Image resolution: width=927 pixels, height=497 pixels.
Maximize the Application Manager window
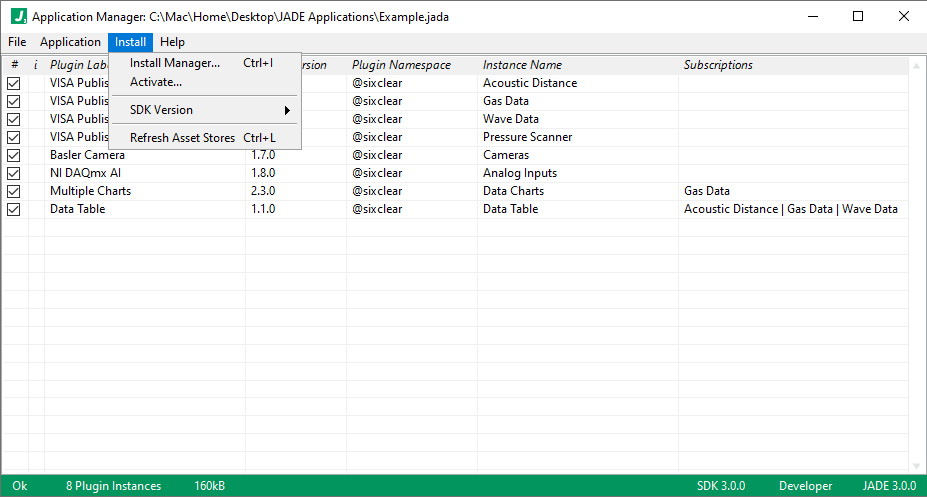click(x=858, y=17)
